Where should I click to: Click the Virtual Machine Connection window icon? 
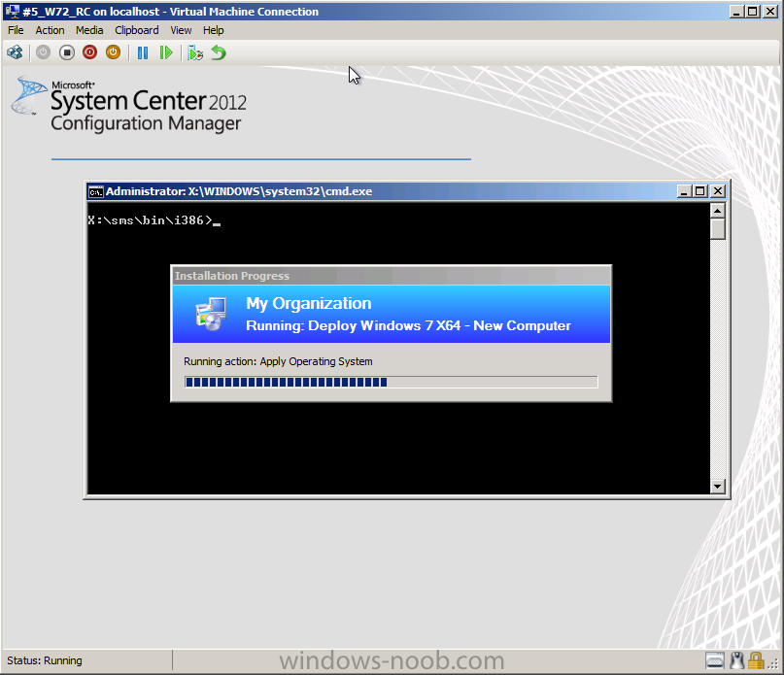[12, 11]
